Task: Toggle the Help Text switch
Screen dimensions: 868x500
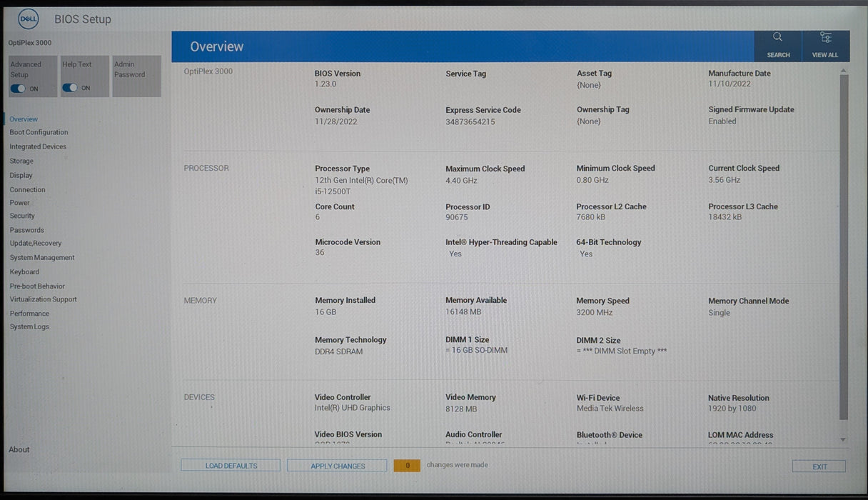Action: point(70,88)
